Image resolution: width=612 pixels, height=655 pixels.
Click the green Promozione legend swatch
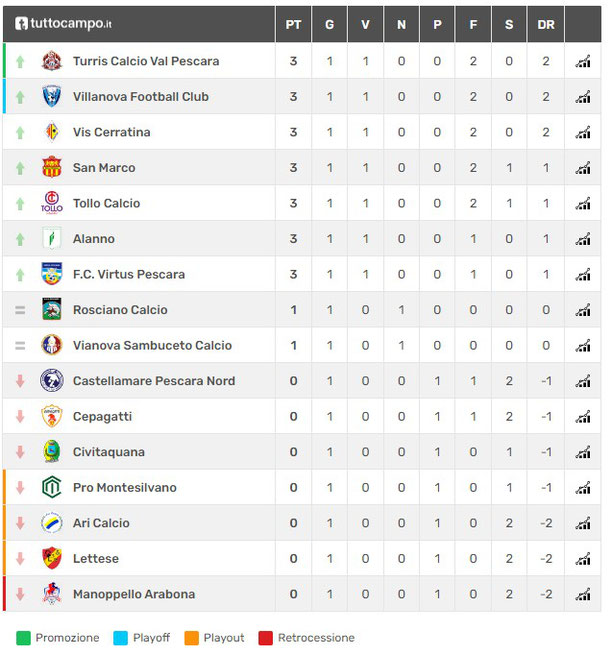coord(23,638)
